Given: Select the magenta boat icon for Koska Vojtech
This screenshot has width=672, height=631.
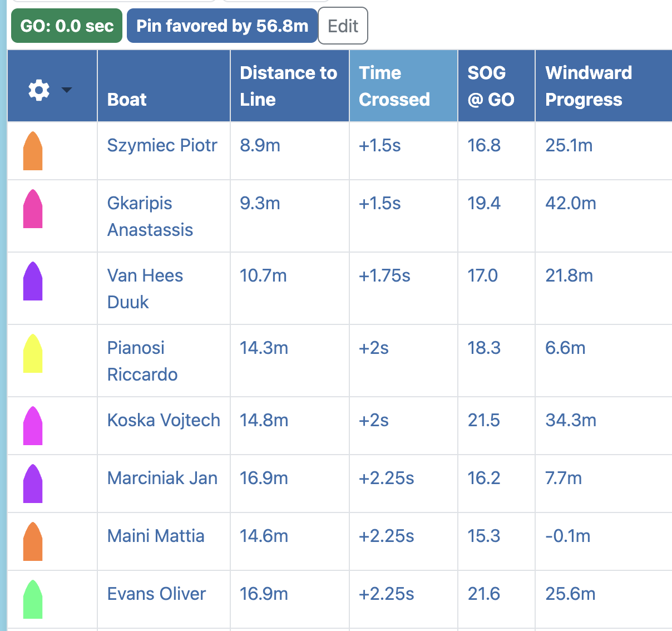Looking at the screenshot, I should pyautogui.click(x=33, y=426).
